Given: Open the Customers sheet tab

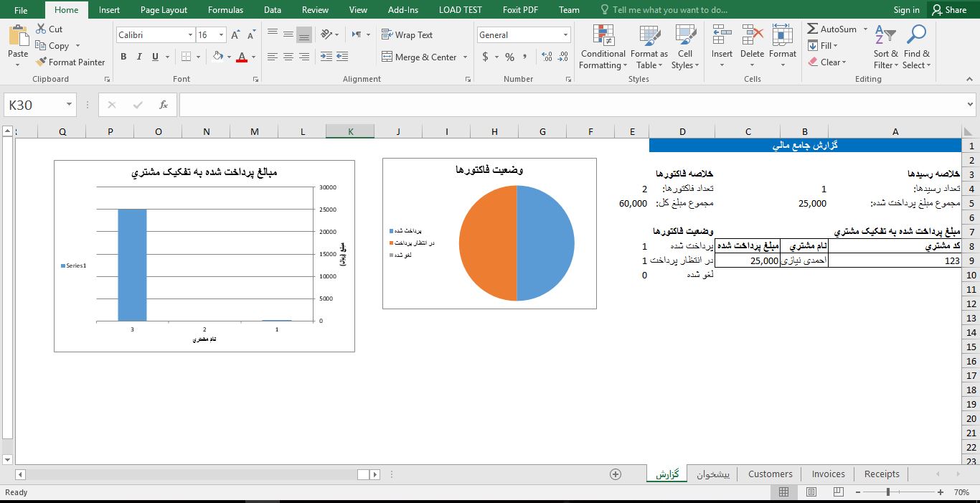Looking at the screenshot, I should coord(770,474).
